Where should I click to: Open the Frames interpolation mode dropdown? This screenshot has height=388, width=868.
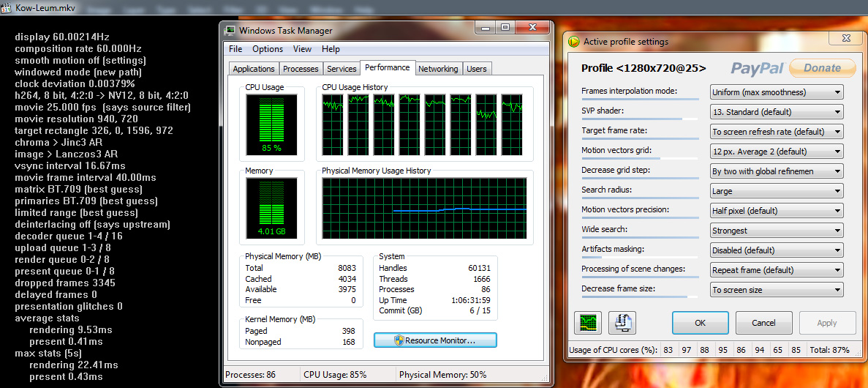[x=777, y=92]
